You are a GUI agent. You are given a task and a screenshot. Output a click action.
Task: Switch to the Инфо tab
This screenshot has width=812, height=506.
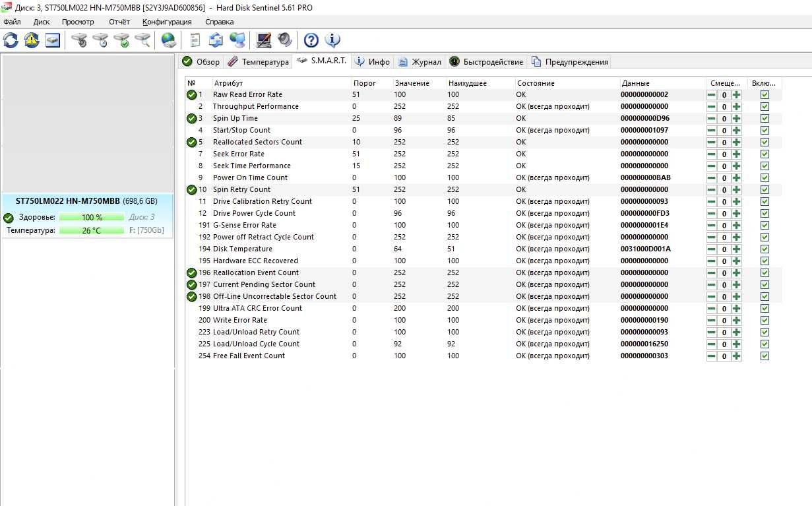(373, 62)
